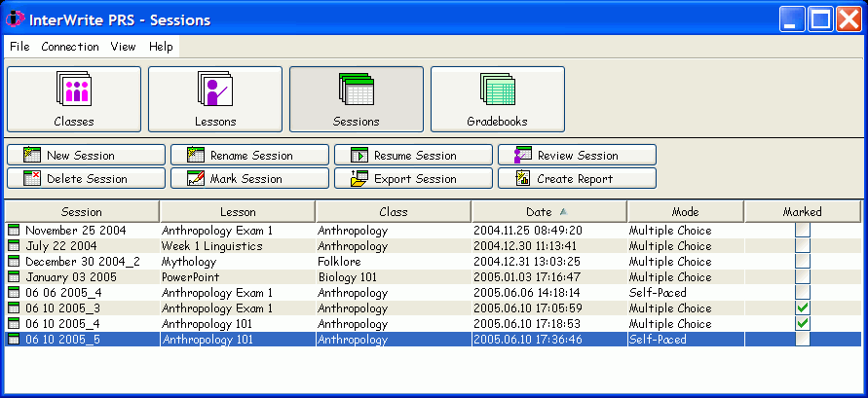Sort by the Mode column header

point(685,212)
